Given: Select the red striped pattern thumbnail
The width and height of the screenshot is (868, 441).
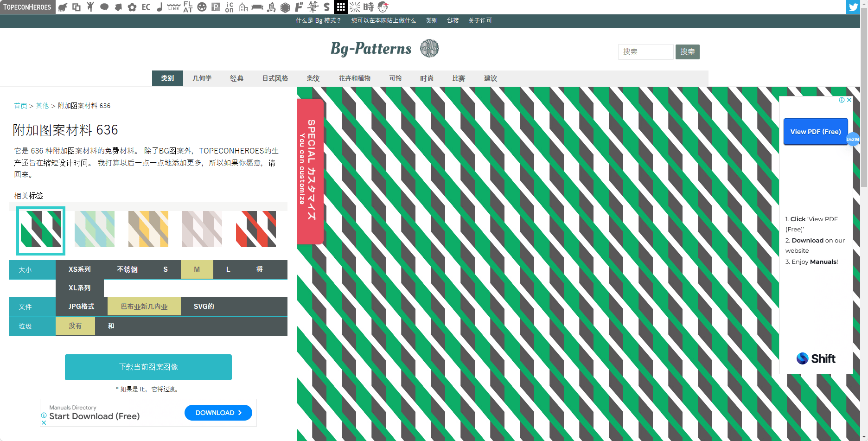Looking at the screenshot, I should pos(255,229).
